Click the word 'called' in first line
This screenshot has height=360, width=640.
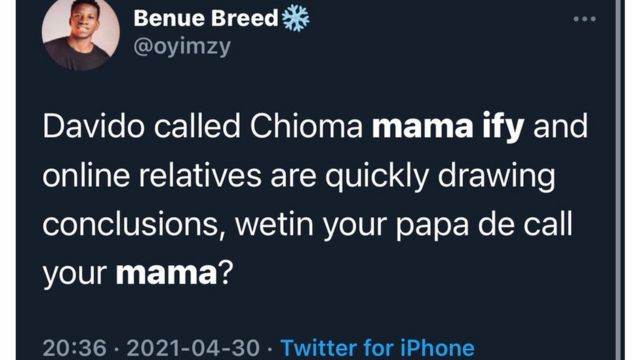pos(197,127)
